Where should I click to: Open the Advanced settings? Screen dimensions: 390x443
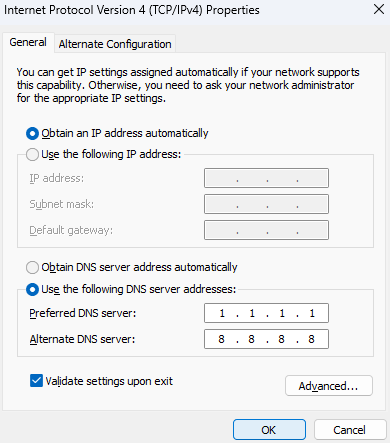[329, 386]
